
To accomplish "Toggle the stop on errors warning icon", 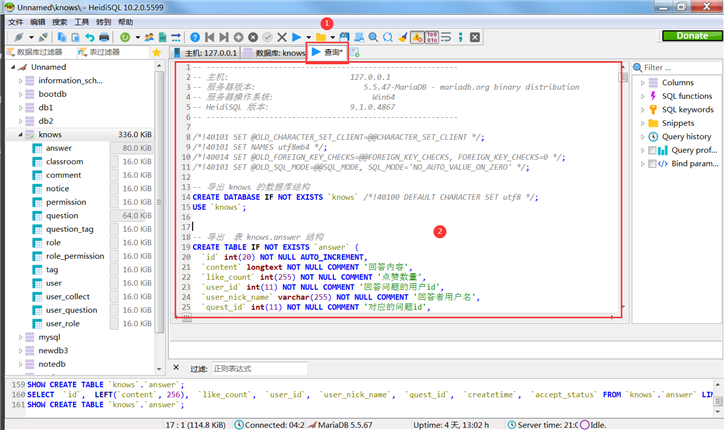I will 417,37.
